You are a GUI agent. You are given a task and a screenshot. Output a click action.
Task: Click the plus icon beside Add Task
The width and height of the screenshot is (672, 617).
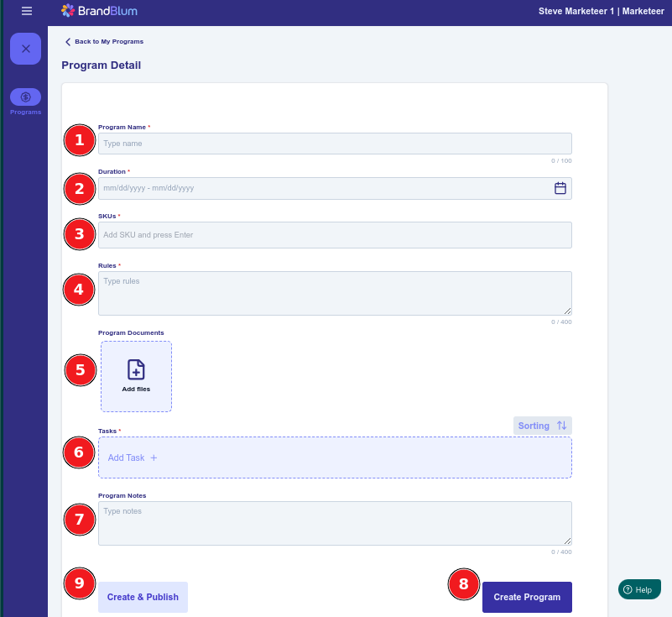(x=154, y=458)
